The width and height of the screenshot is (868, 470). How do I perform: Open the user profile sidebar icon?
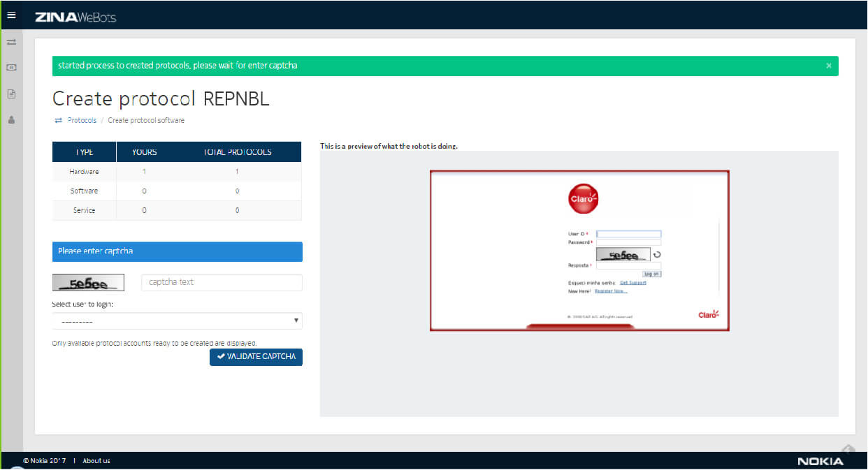(11, 119)
